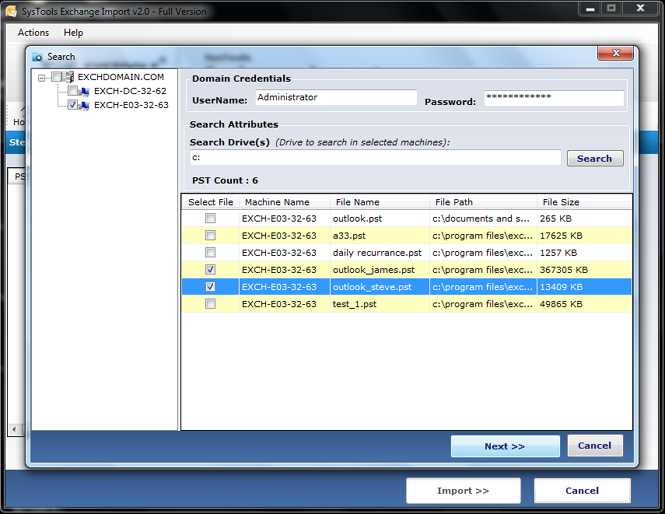665x514 pixels.
Task: Click the Search button for drives
Action: click(x=595, y=158)
